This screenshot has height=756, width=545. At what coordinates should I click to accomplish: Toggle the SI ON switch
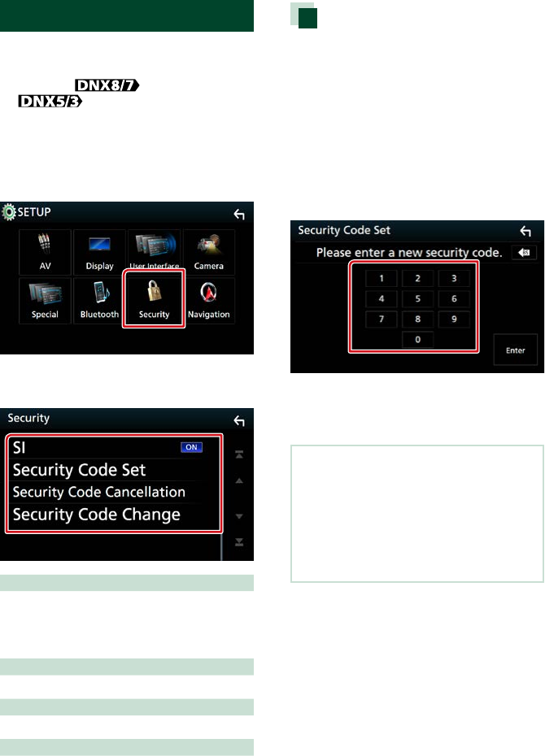point(191,447)
